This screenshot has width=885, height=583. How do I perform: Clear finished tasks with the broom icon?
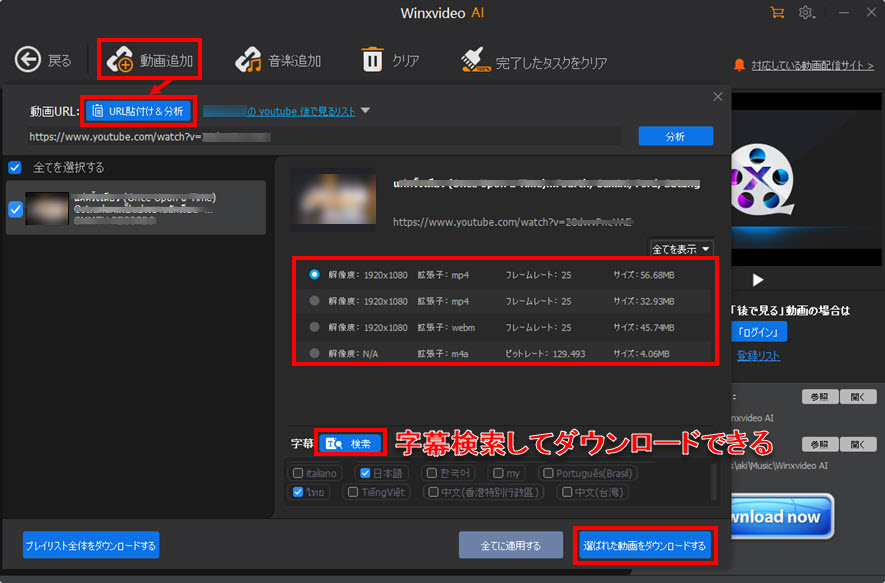click(475, 60)
